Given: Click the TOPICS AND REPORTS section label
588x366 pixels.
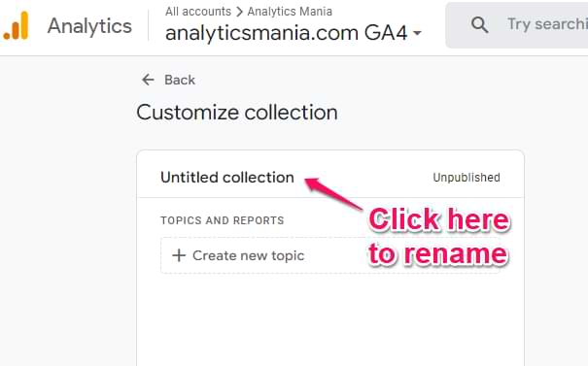Looking at the screenshot, I should 223,220.
